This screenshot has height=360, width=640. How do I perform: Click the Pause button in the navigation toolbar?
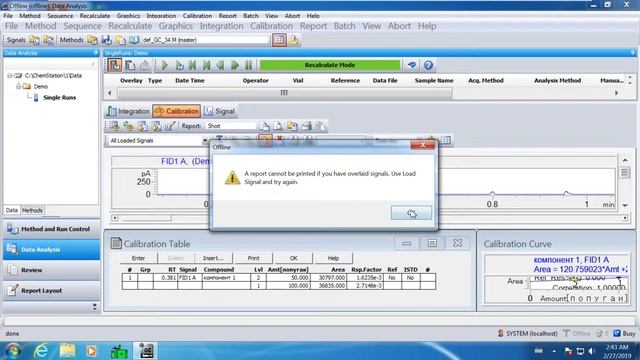(x=249, y=65)
